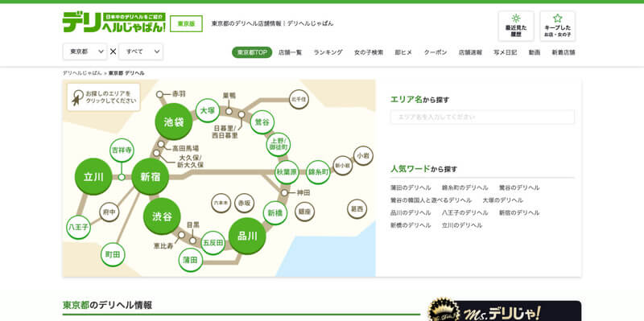
Task: Select the 池袋 area circle on map
Action: tap(173, 122)
